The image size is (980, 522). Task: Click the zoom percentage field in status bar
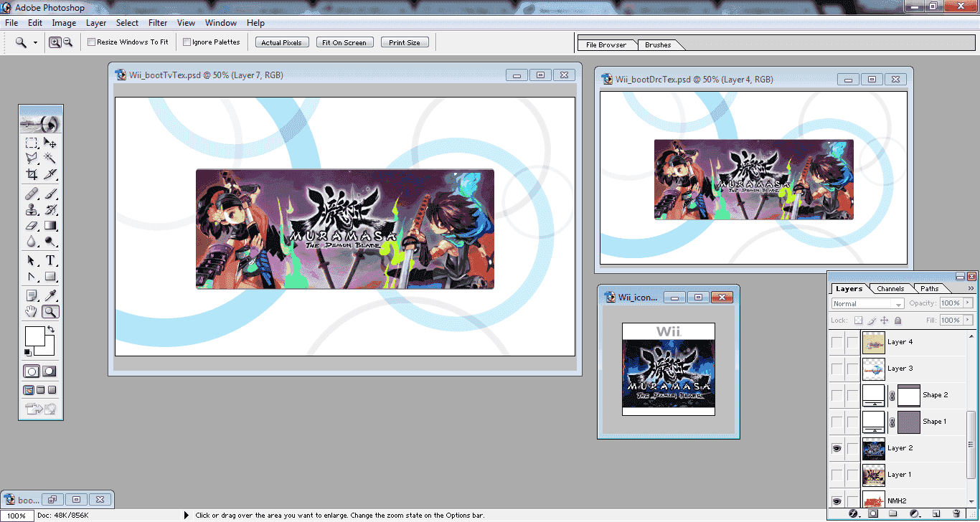(17, 516)
